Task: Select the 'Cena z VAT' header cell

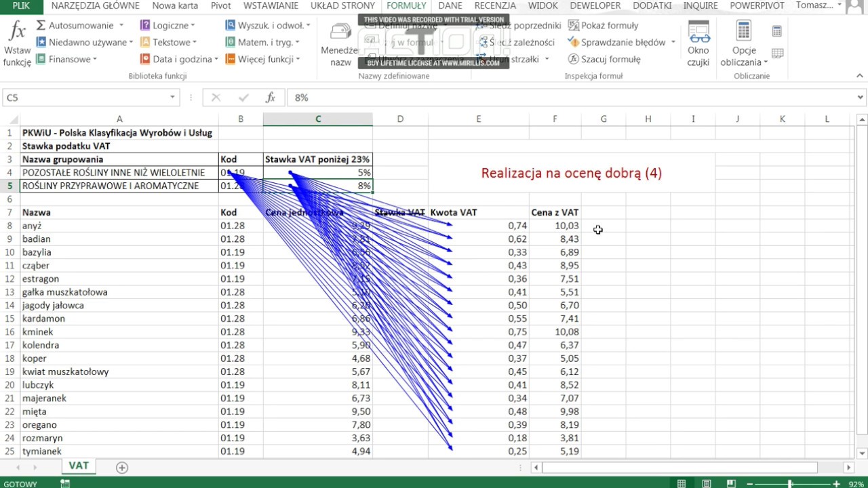Action: point(555,213)
